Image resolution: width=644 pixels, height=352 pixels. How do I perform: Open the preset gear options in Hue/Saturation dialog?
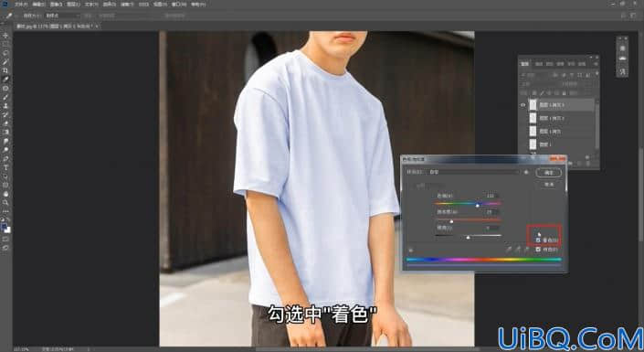pos(526,172)
